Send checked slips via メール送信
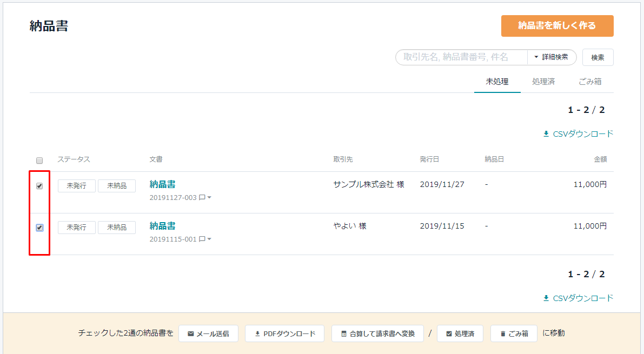 208,333
